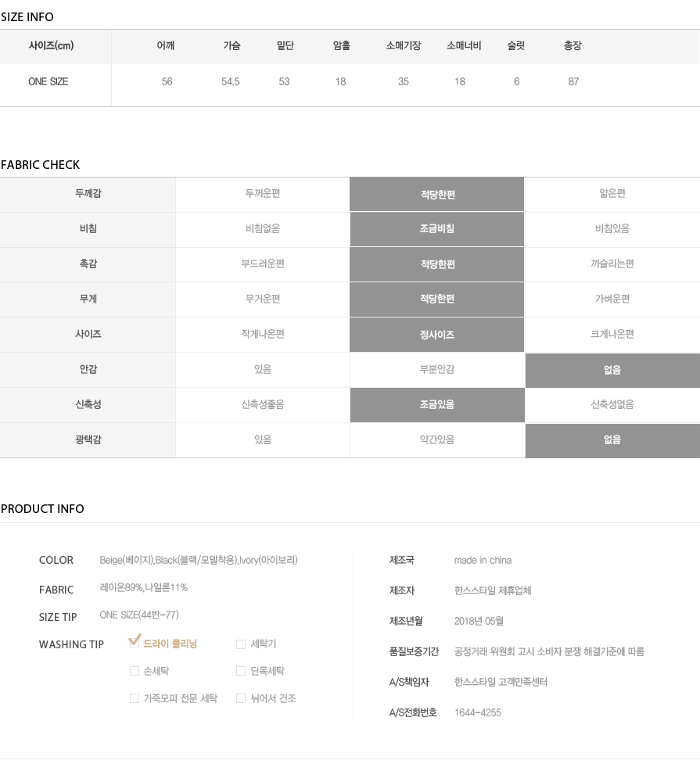Viewport: 700px width, 764px height.
Task: Click the 어깨 column header
Action: point(166,46)
